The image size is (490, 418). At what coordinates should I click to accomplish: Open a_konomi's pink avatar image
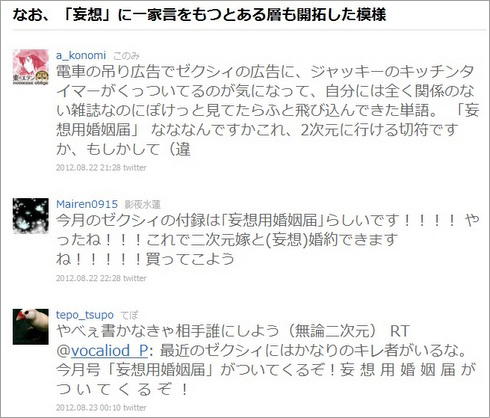click(x=31, y=67)
